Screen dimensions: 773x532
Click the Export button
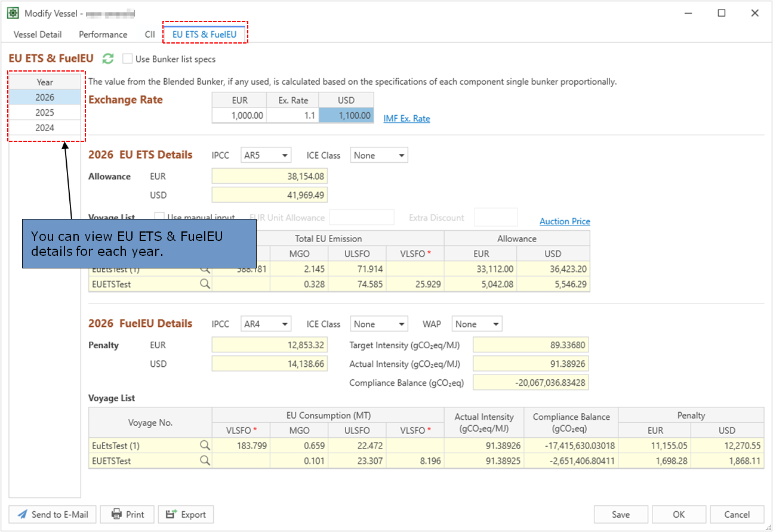[186, 515]
